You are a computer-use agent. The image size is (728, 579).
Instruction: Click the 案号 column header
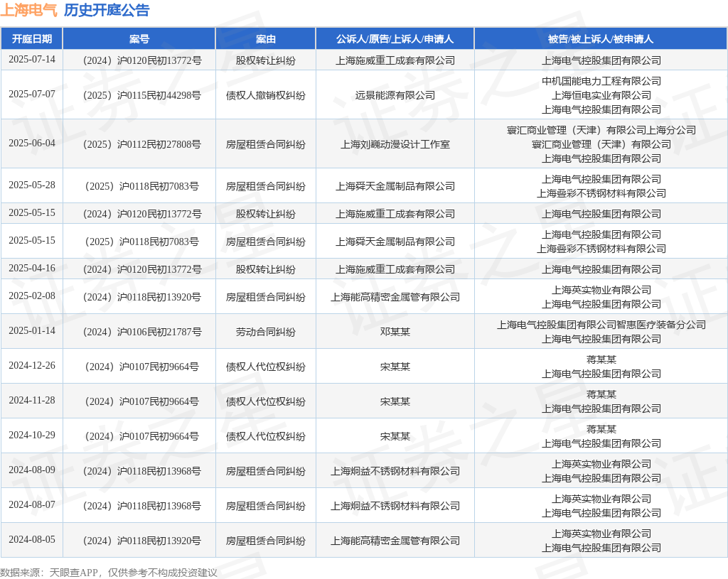pos(139,39)
